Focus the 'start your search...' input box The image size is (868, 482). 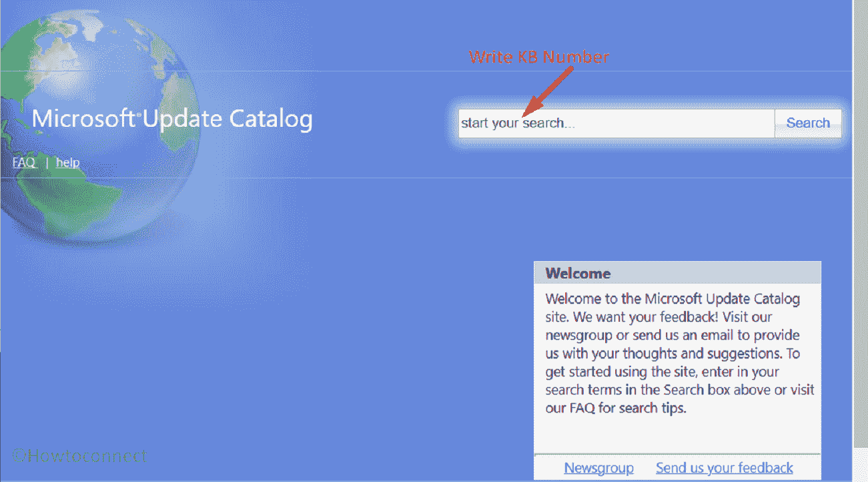616,124
